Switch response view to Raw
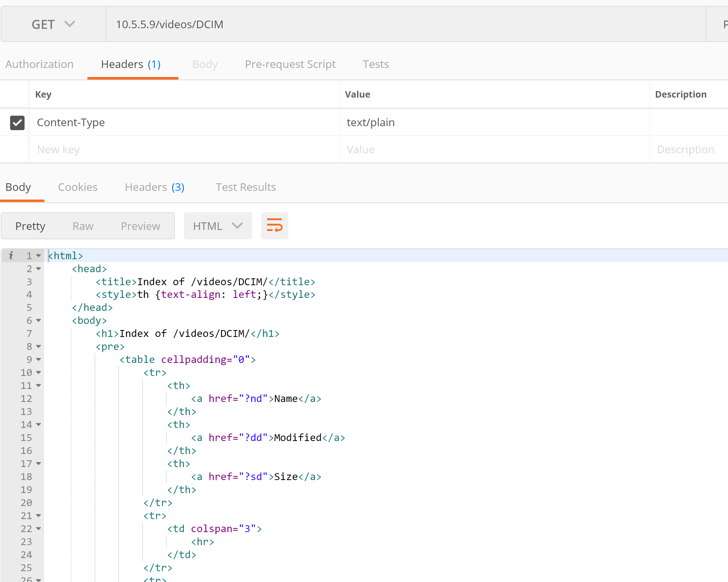The height and width of the screenshot is (582, 728). [x=83, y=226]
